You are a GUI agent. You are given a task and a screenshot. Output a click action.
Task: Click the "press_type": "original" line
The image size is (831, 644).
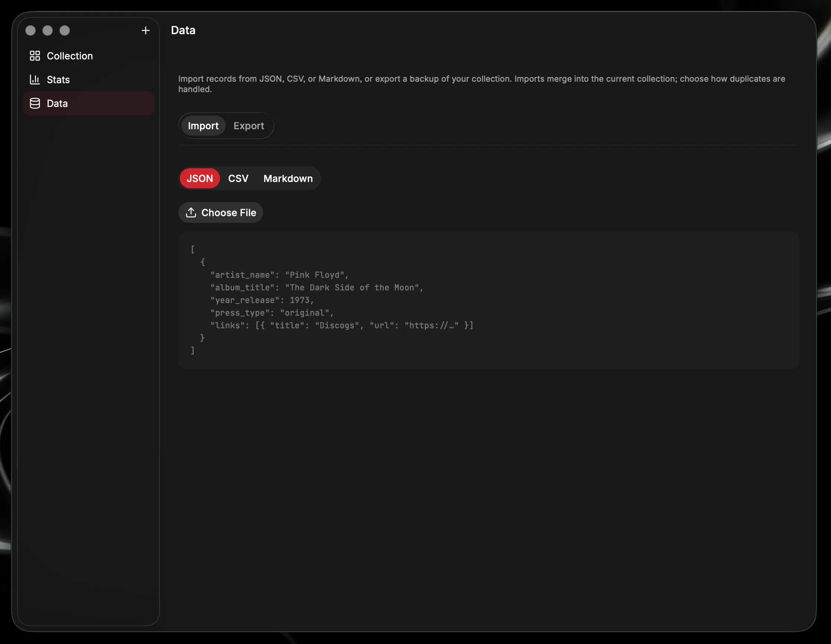[x=272, y=312]
